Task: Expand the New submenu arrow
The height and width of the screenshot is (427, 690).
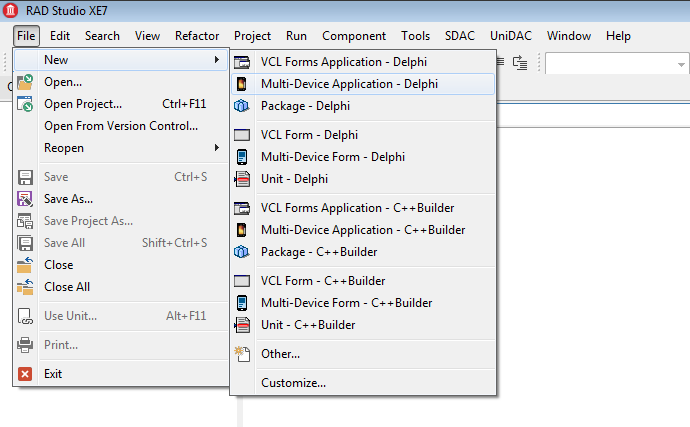Action: click(217, 59)
